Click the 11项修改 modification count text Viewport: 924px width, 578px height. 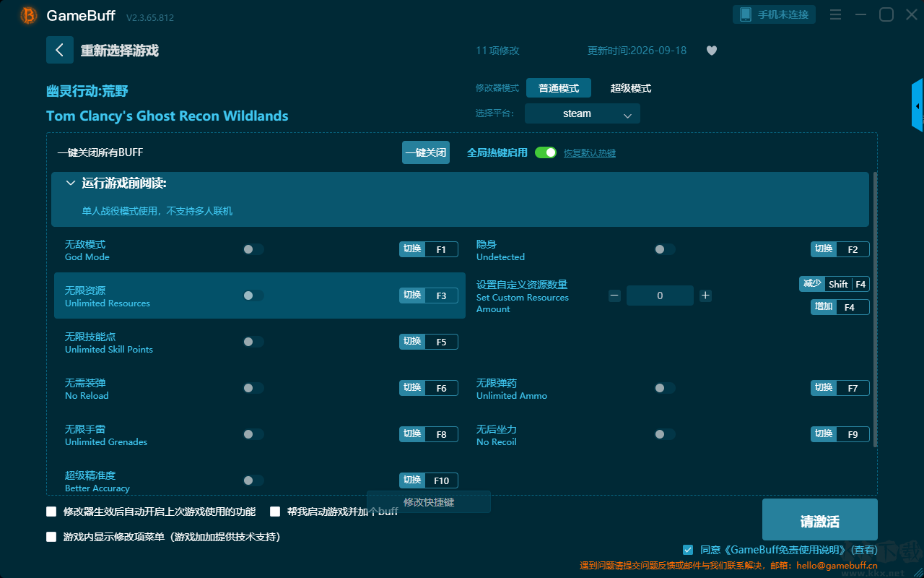coord(497,51)
